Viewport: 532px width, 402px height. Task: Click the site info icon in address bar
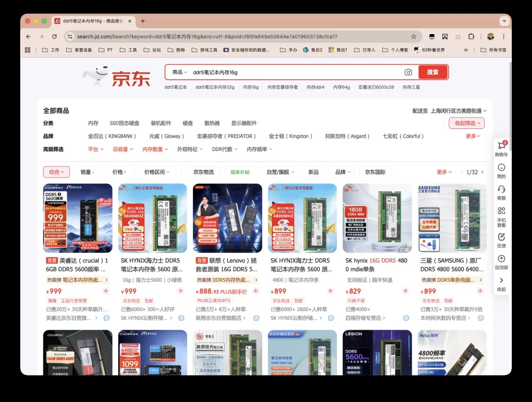point(70,36)
